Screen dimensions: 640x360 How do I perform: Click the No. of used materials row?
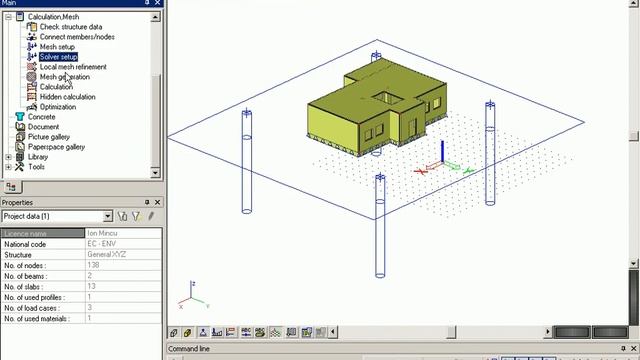[x=82, y=318]
